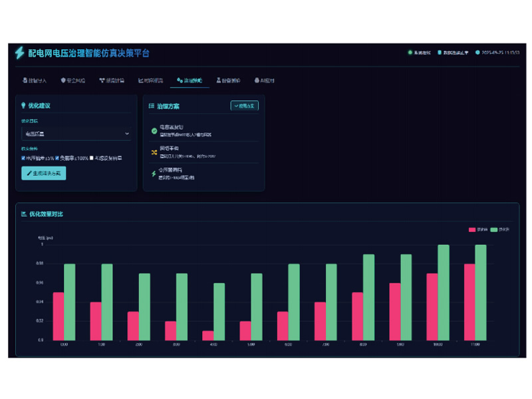Click the green bolt icon in 治理方案 list
The width and height of the screenshot is (532, 399).
pos(154,174)
